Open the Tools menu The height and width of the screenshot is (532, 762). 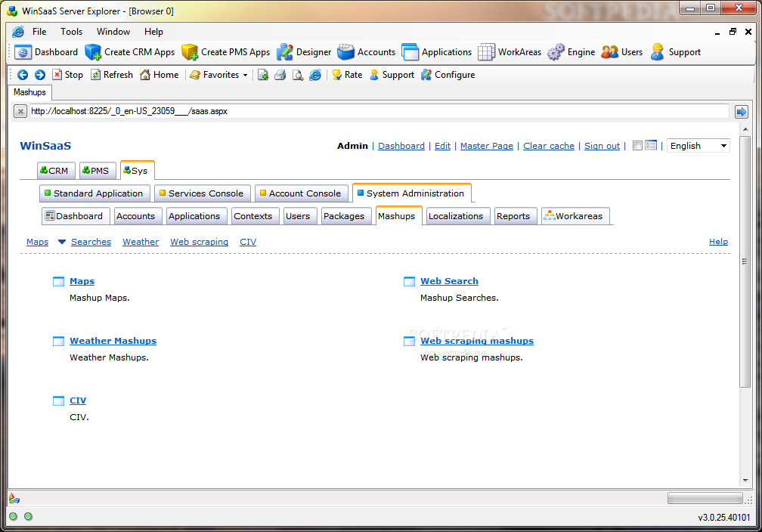point(71,32)
